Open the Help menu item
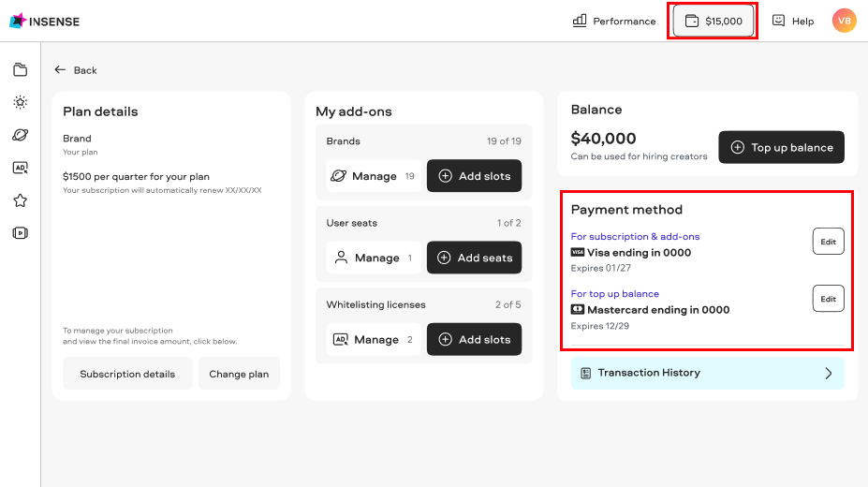The height and width of the screenshot is (487, 868). coord(793,21)
